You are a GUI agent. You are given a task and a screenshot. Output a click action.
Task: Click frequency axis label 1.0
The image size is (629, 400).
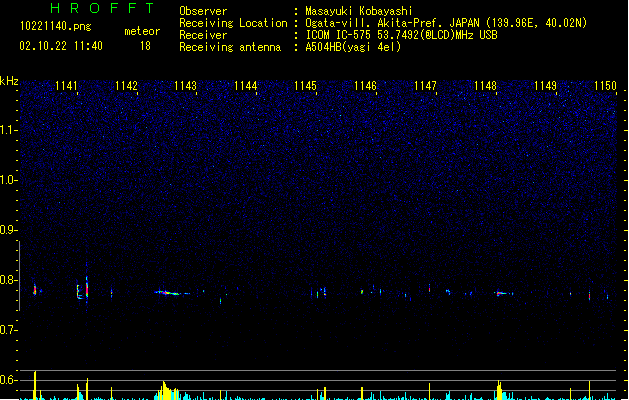click(x=8, y=180)
